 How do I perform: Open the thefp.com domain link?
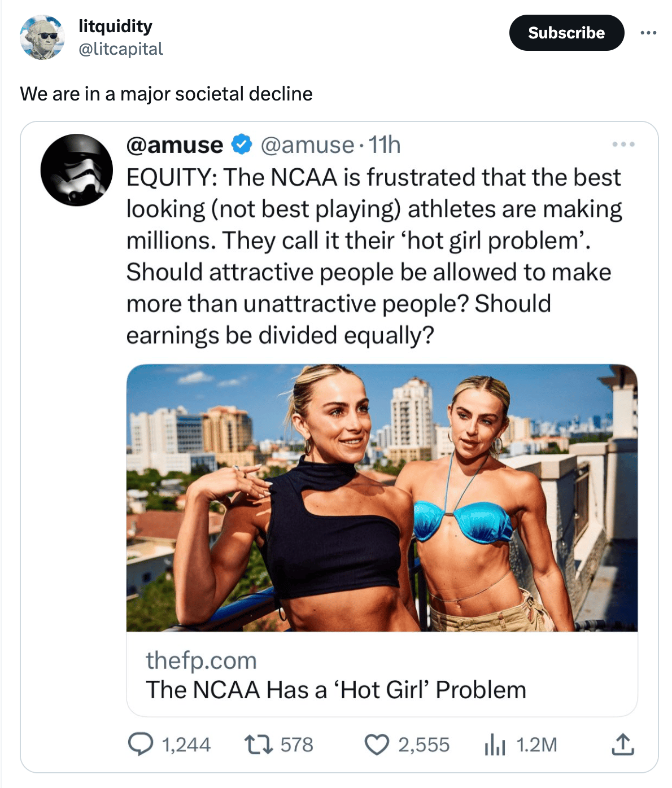point(201,660)
